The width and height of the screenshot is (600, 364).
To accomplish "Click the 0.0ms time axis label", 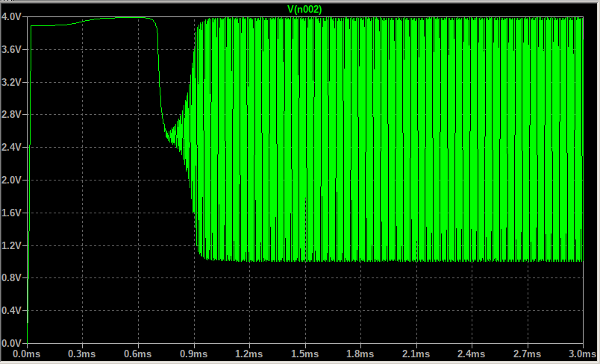I will tap(26, 354).
